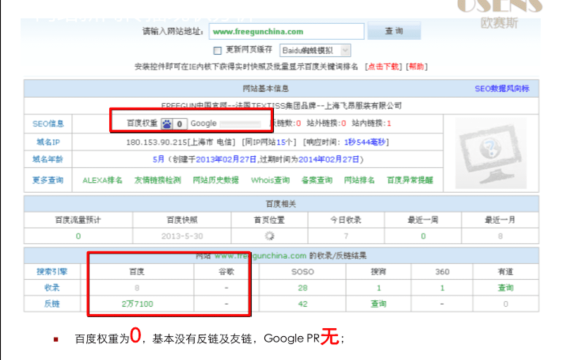Click the 百度 column header

click(137, 272)
